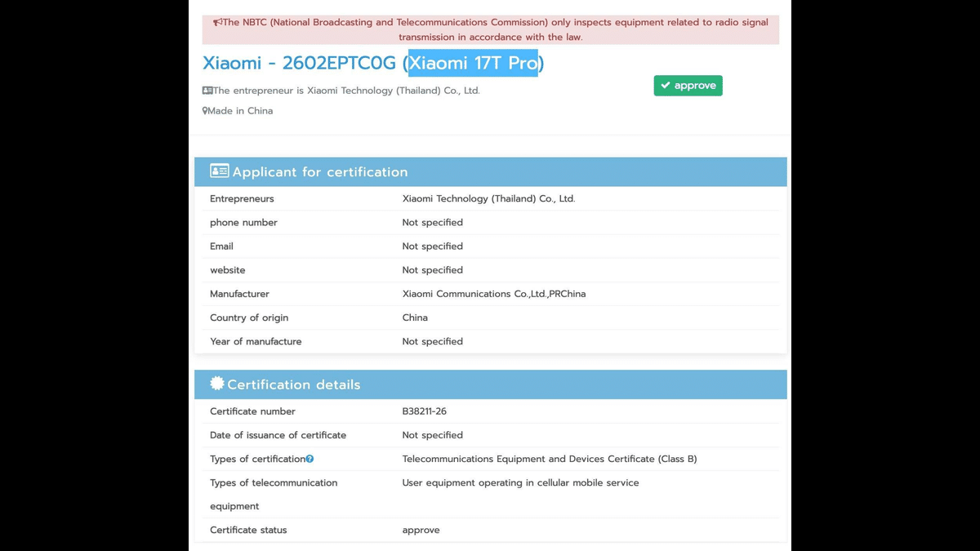The image size is (980, 551).
Task: Click the User equipment operating in cellular text
Action: [x=520, y=482]
